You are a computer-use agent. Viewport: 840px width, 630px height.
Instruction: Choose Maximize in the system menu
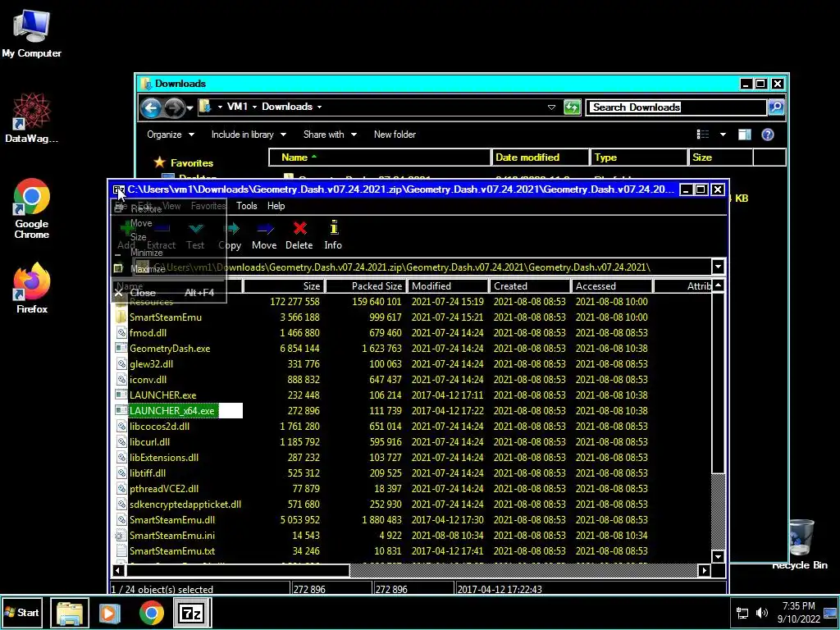click(x=168, y=269)
